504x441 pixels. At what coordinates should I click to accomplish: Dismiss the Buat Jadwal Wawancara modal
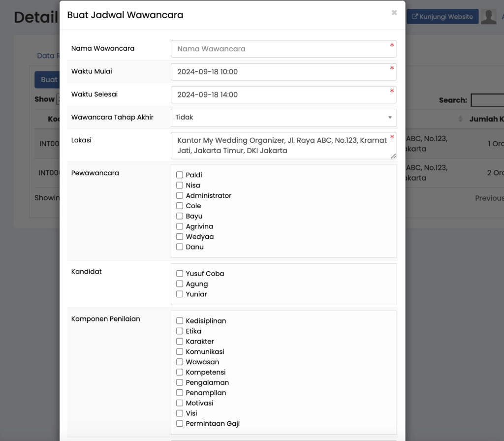tap(394, 13)
